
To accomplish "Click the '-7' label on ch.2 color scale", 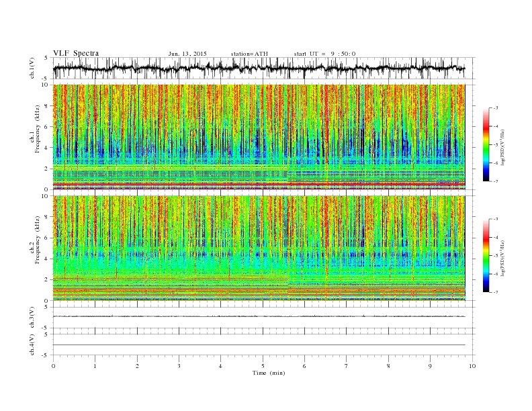I will point(496,292).
